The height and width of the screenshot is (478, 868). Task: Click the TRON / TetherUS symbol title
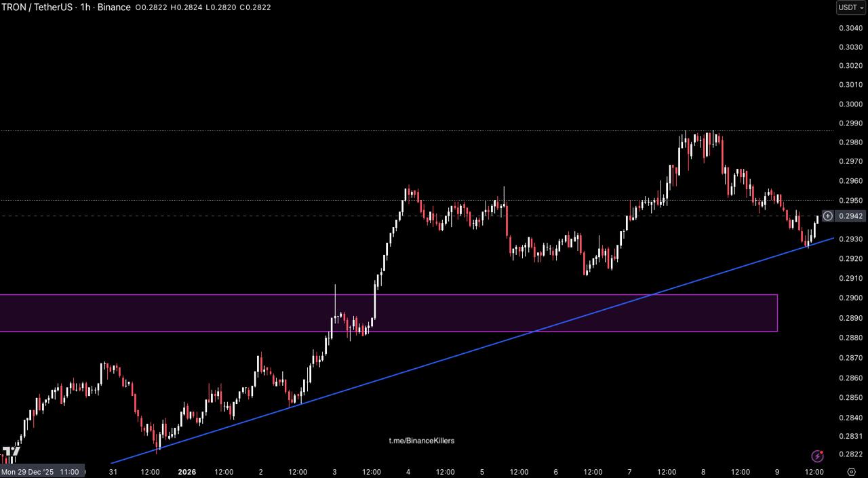coord(36,7)
